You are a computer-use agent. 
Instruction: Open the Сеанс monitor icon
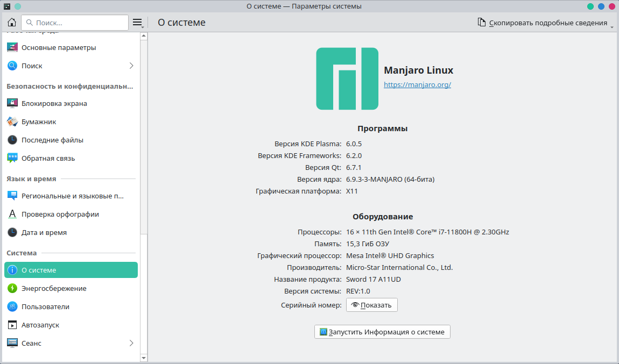tap(12, 343)
